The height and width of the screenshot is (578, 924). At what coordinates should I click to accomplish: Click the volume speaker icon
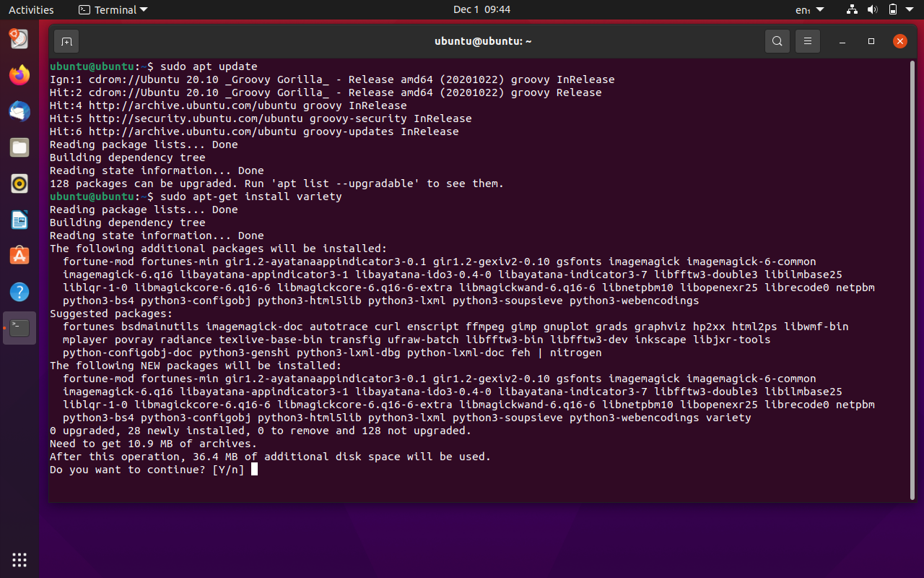872,9
